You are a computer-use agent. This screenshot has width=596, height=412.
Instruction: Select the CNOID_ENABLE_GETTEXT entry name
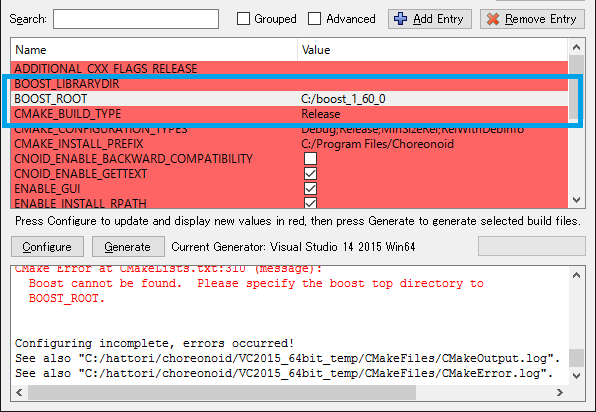pos(81,174)
